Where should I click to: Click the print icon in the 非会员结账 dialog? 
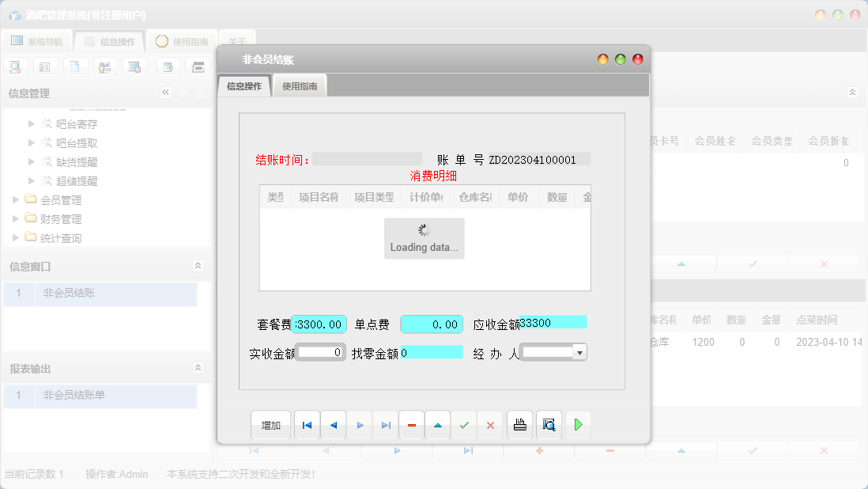(x=519, y=425)
